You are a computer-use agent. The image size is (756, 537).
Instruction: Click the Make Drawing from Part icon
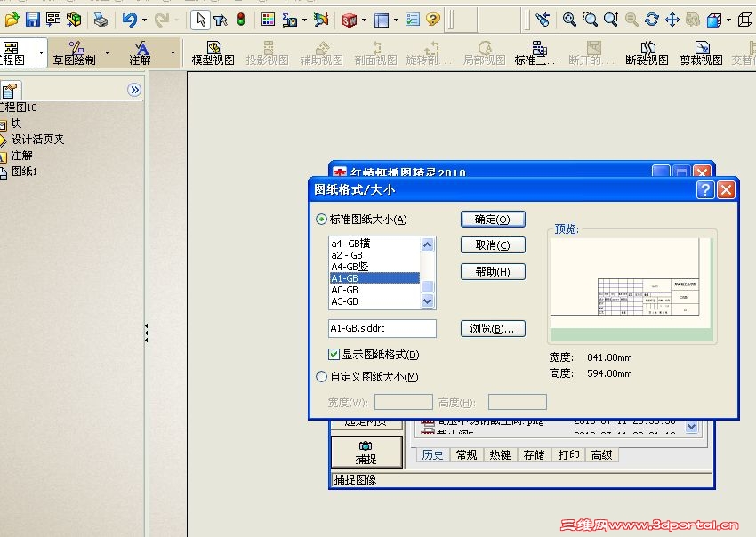(53, 20)
